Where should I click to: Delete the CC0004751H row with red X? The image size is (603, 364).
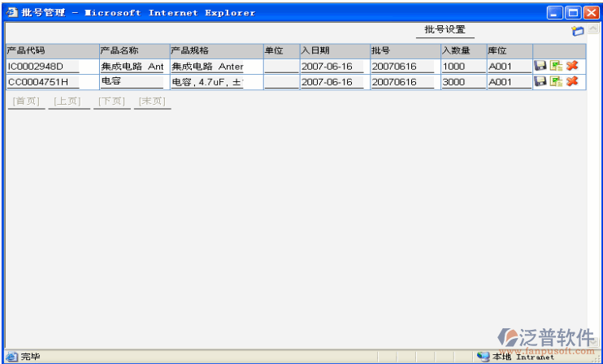[571, 81]
